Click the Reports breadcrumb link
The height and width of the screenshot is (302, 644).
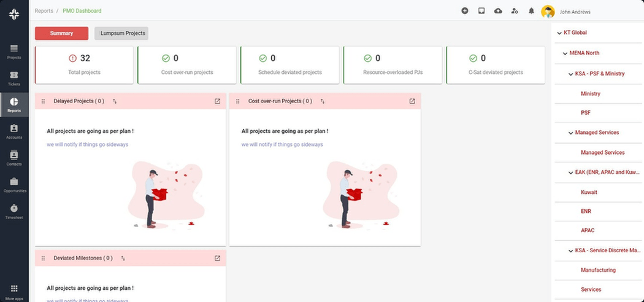tap(44, 11)
